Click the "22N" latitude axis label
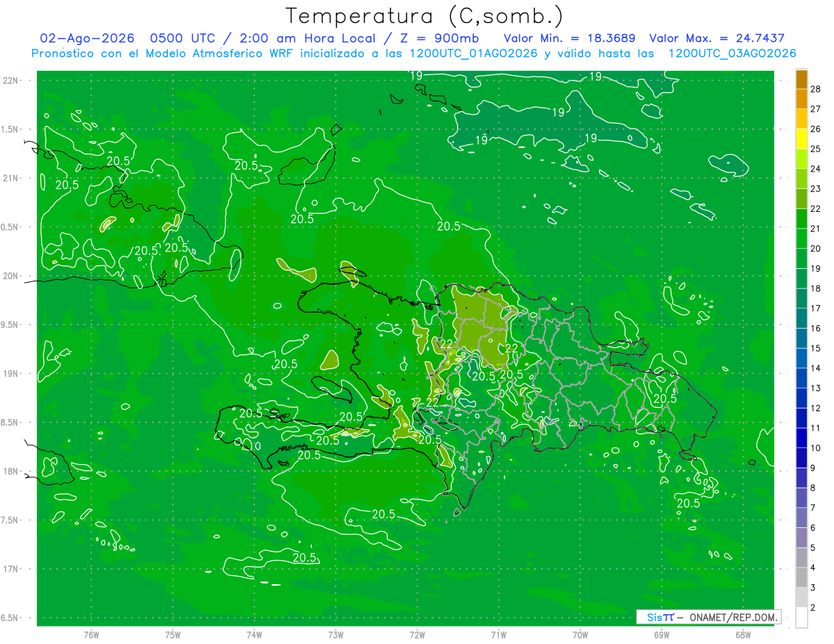Image resolution: width=834 pixels, height=644 pixels. point(12,81)
